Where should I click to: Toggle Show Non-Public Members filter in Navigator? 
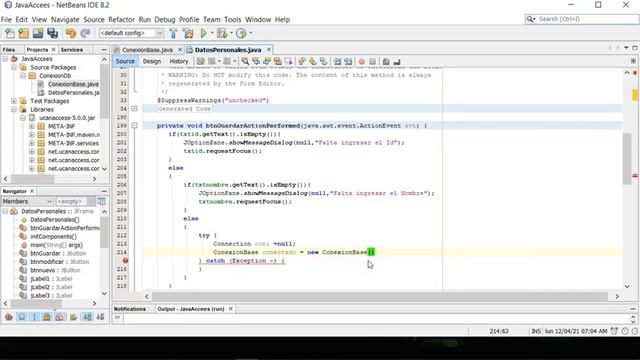pos(47,317)
